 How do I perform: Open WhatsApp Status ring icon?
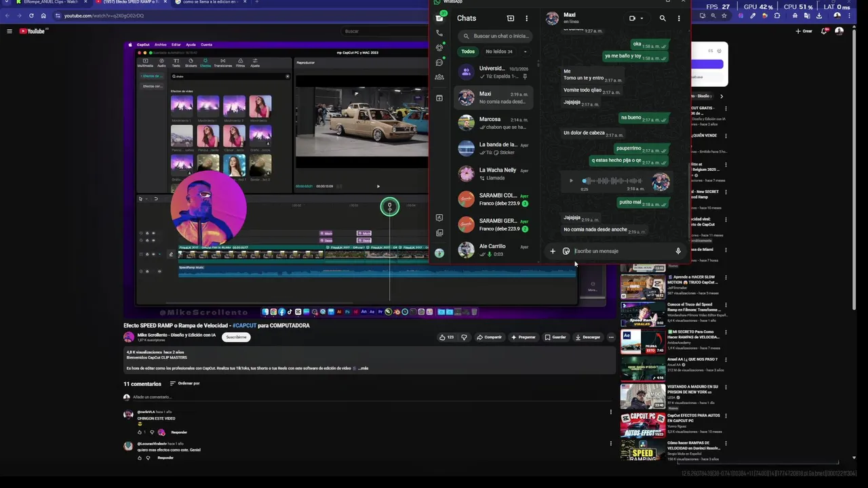coord(439,47)
